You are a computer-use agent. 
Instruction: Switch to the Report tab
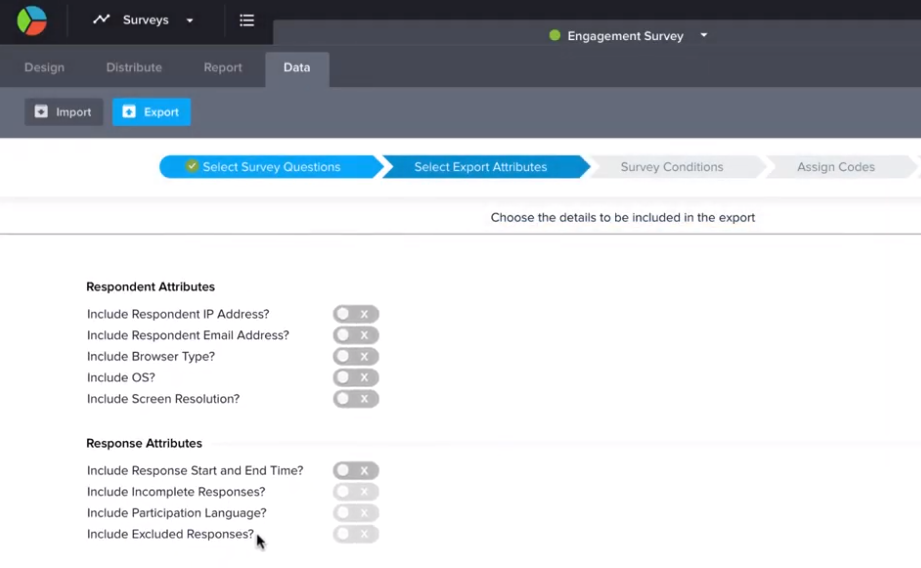pos(223,68)
